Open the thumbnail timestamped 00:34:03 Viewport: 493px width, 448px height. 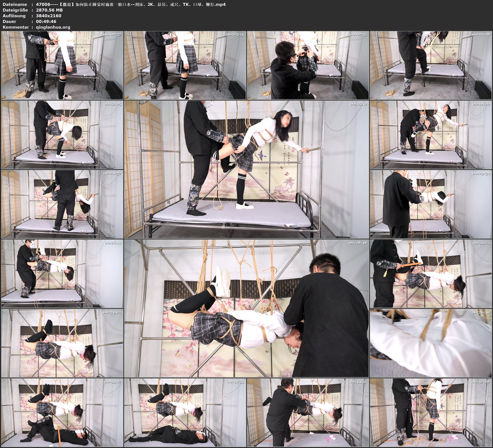click(62, 343)
